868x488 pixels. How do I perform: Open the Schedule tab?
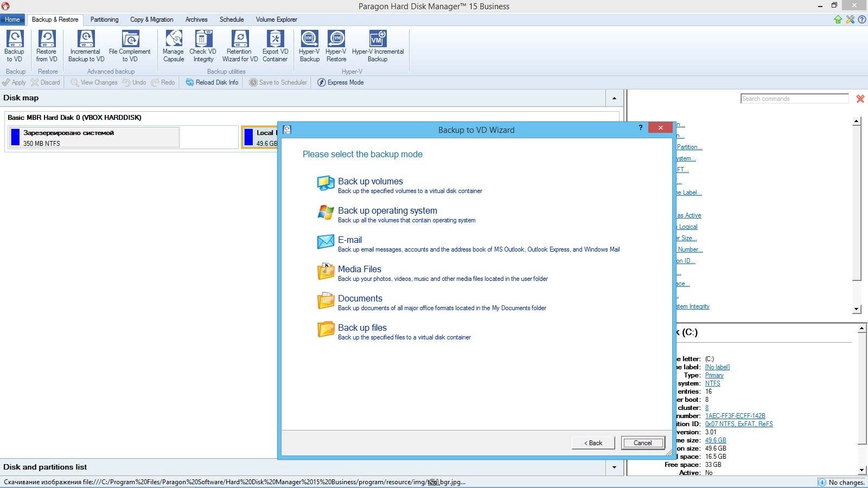232,20
